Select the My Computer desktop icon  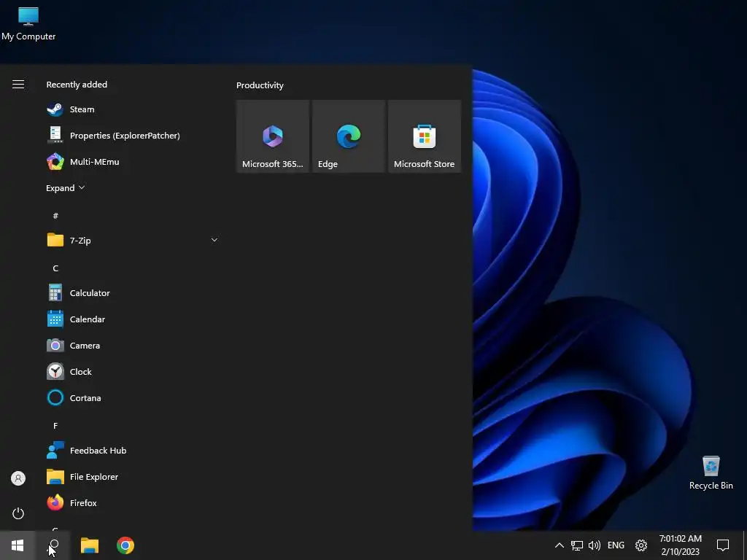28,24
